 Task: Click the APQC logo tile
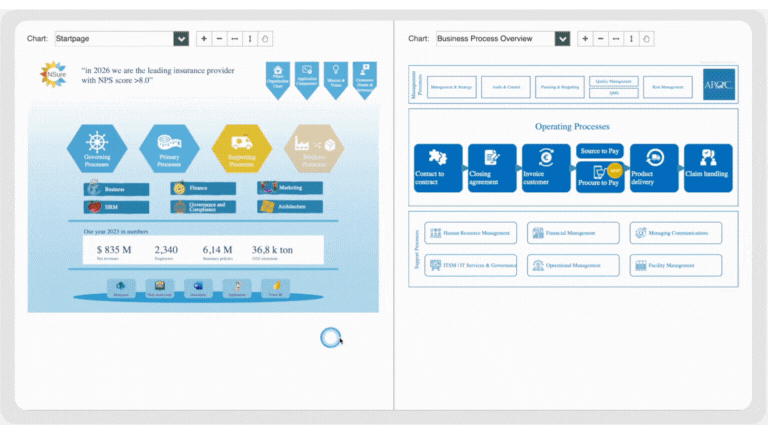coord(718,85)
